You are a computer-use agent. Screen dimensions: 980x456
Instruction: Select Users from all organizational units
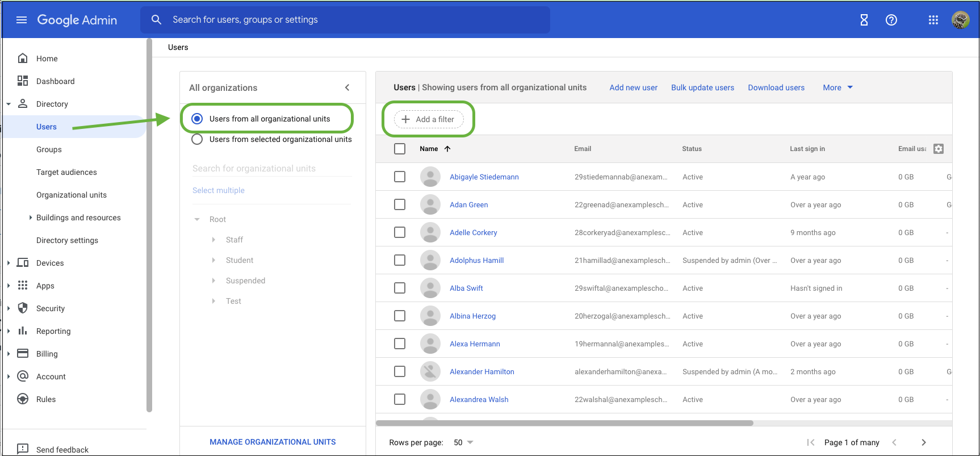197,119
